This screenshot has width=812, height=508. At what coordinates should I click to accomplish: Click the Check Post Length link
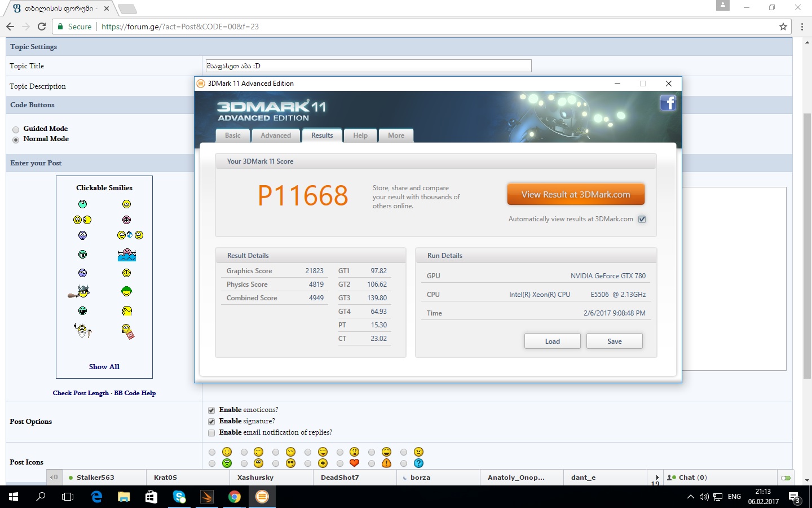(x=81, y=393)
